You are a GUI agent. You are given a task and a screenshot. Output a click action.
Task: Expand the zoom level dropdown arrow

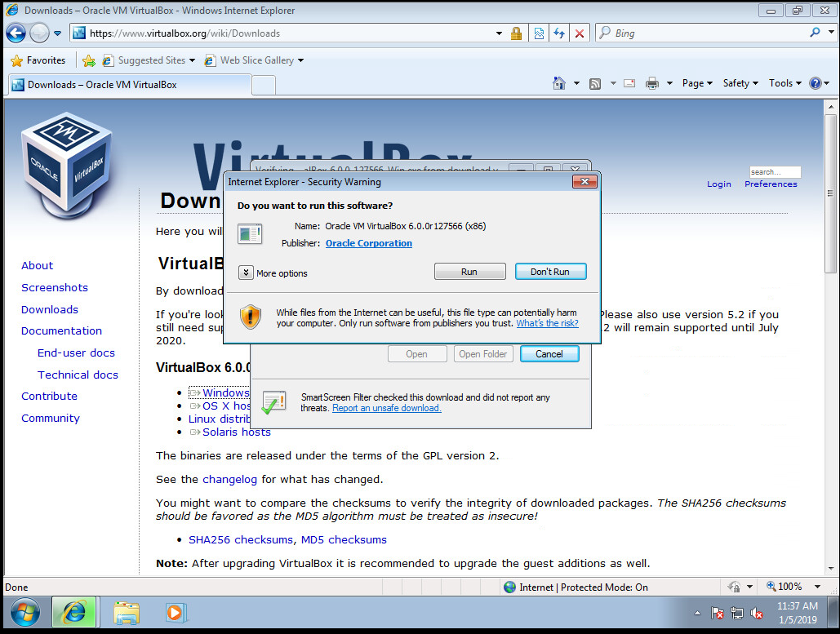click(x=817, y=587)
